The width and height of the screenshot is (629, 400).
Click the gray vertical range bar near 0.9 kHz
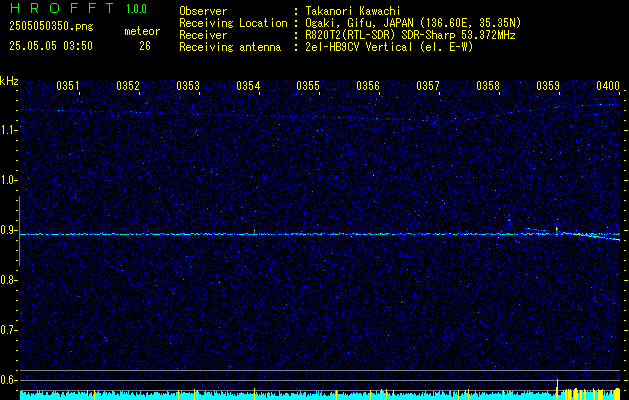point(19,231)
